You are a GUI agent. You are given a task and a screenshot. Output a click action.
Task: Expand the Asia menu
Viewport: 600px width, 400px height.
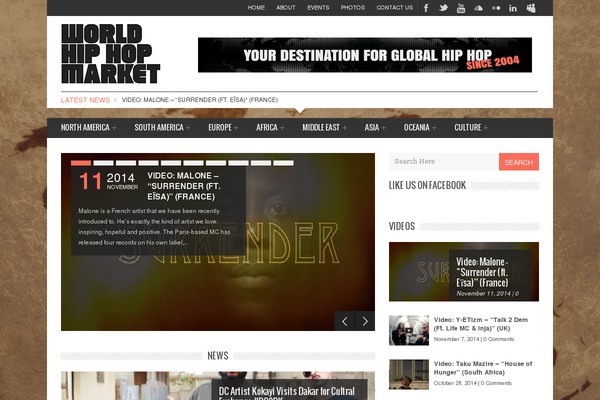click(375, 127)
